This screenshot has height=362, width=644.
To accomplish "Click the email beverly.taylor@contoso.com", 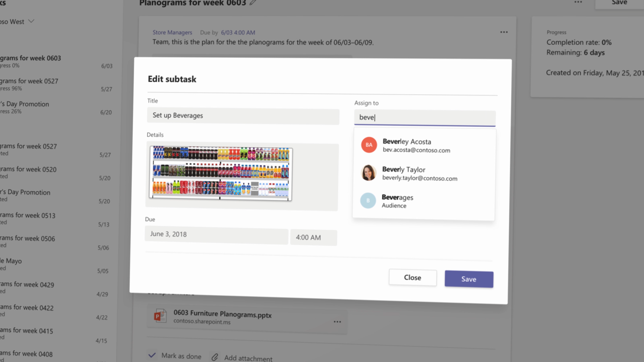I will click(x=420, y=178).
